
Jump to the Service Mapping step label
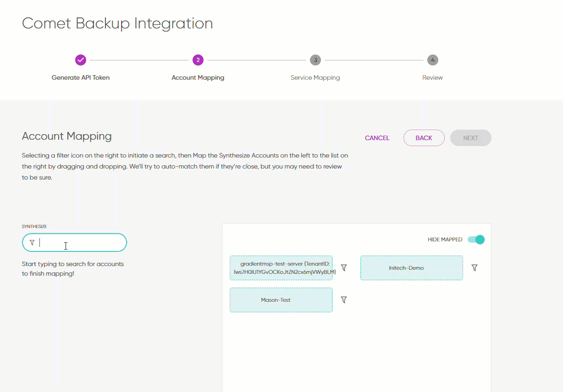tap(315, 78)
